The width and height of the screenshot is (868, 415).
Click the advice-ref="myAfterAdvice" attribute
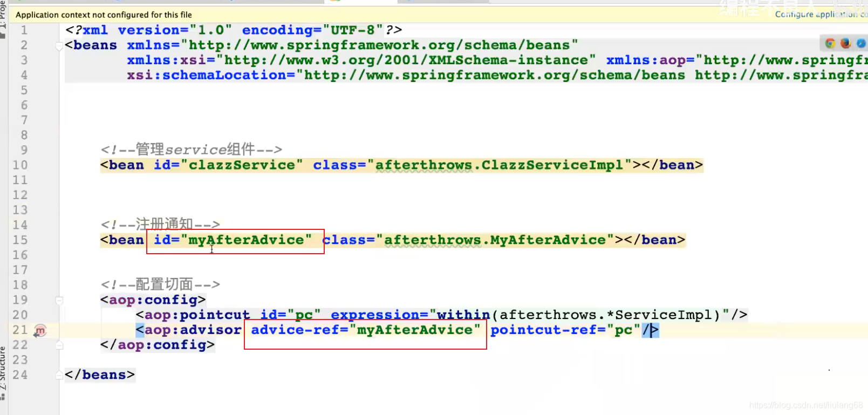point(366,330)
